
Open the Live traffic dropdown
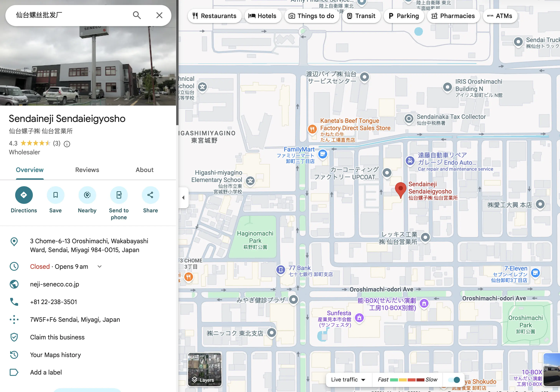pos(348,380)
